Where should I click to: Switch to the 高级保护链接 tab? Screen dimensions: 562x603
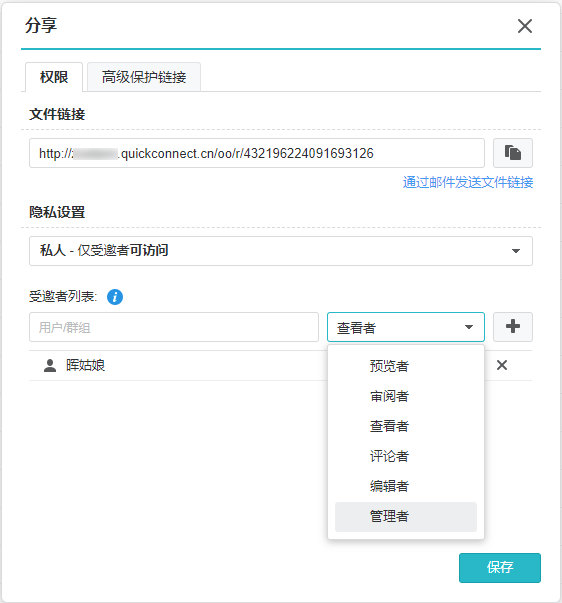tap(144, 77)
